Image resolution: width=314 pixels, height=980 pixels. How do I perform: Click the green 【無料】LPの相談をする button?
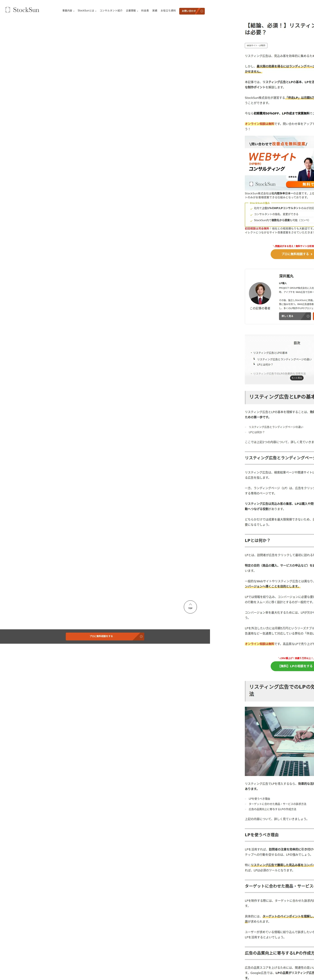coord(292,666)
